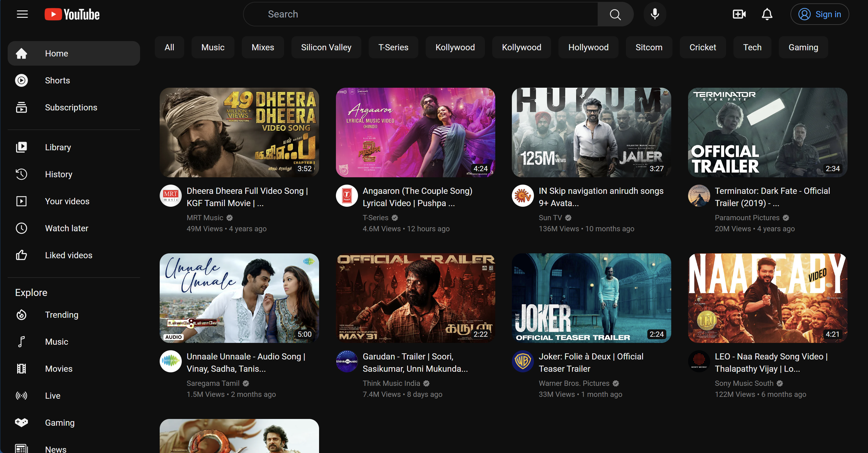Visit Warner Bros. Pictures channel name
This screenshot has height=453, width=868.
tap(574, 383)
